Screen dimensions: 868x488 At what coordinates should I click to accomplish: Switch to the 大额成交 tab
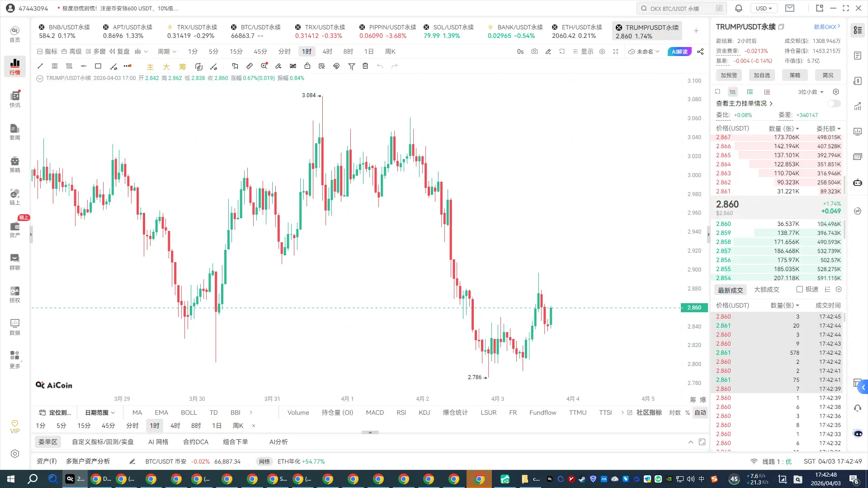tap(766, 289)
